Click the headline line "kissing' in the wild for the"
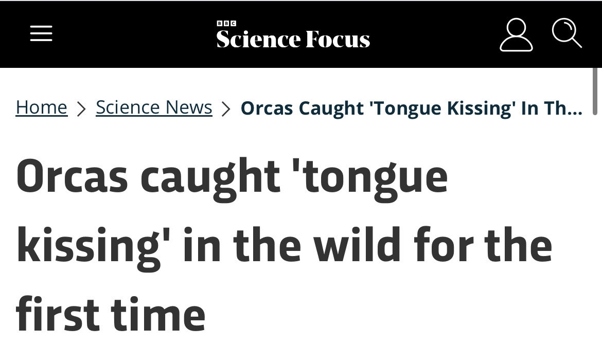 (284, 246)
